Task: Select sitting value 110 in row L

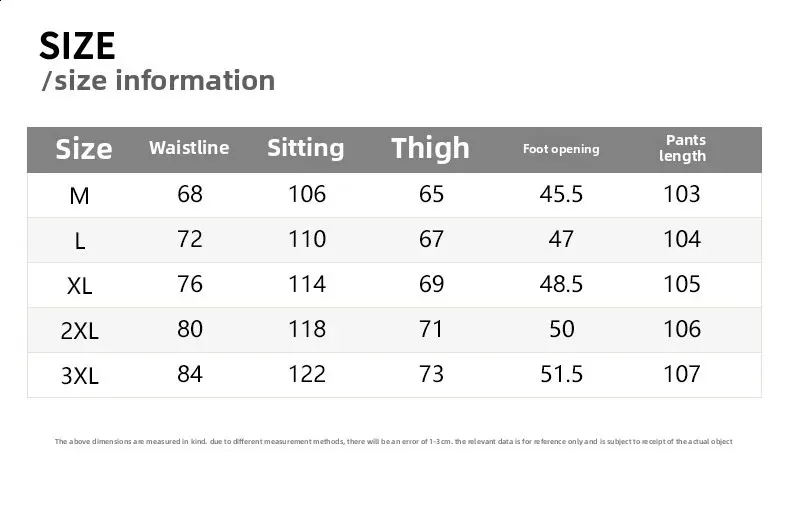Action: pyautogui.click(x=307, y=239)
